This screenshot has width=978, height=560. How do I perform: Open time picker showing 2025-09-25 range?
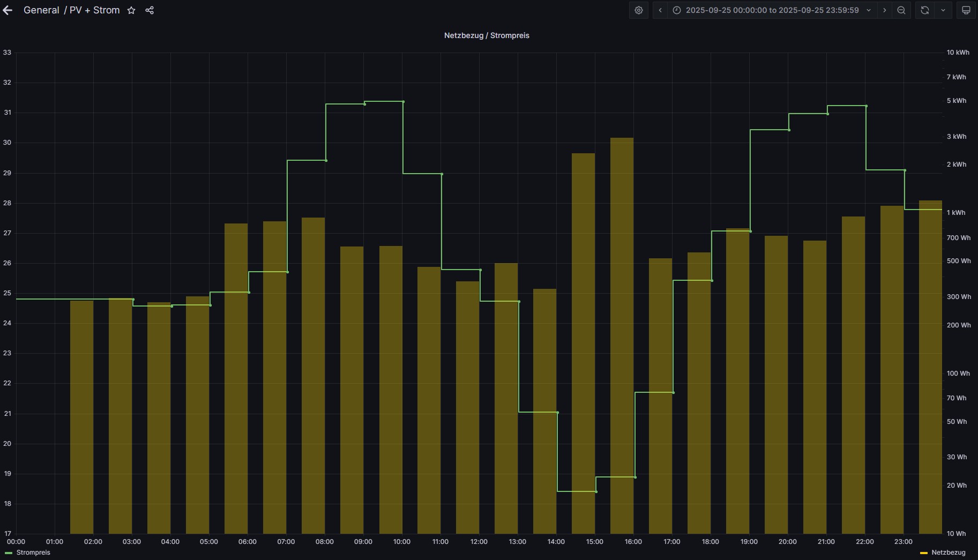pos(772,10)
